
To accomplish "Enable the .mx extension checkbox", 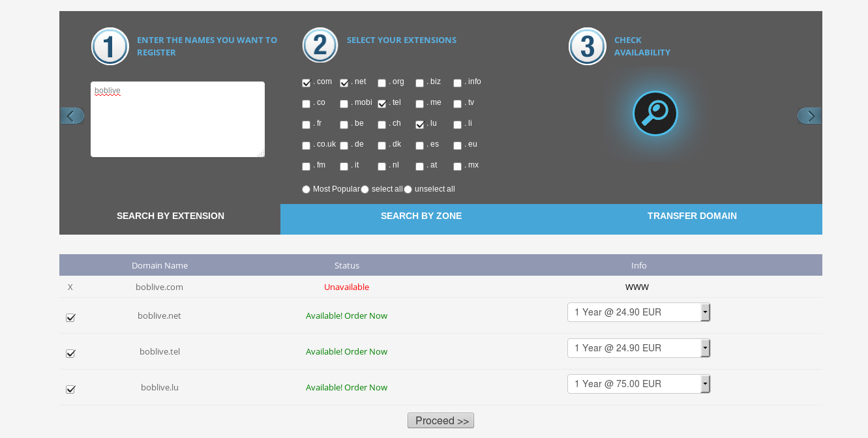I will [458, 166].
